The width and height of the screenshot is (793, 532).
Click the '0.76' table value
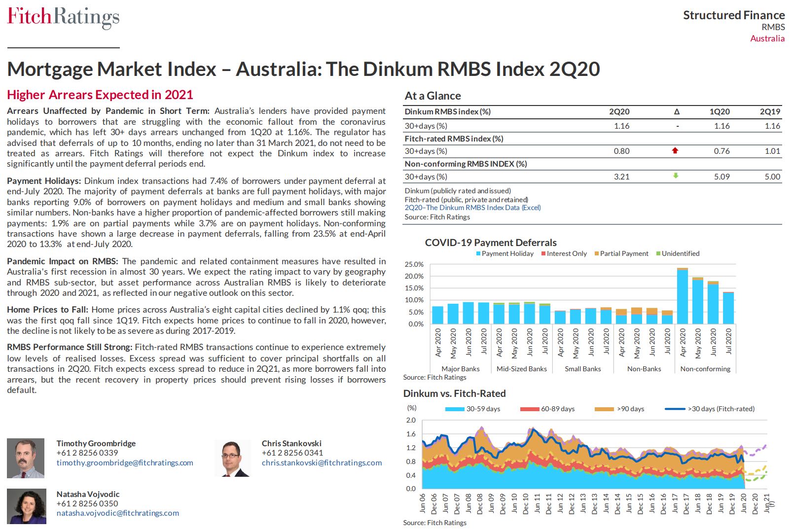tap(722, 151)
